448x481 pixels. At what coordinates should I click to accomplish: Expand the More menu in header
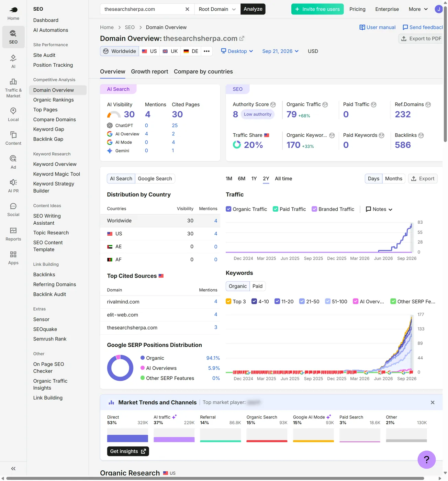coord(418,9)
